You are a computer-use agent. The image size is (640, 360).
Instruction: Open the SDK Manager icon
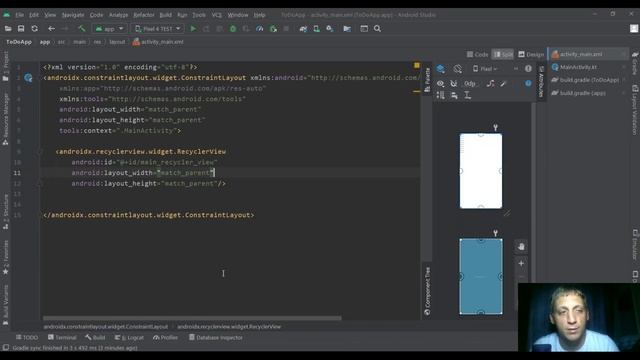pyautogui.click(x=330, y=29)
